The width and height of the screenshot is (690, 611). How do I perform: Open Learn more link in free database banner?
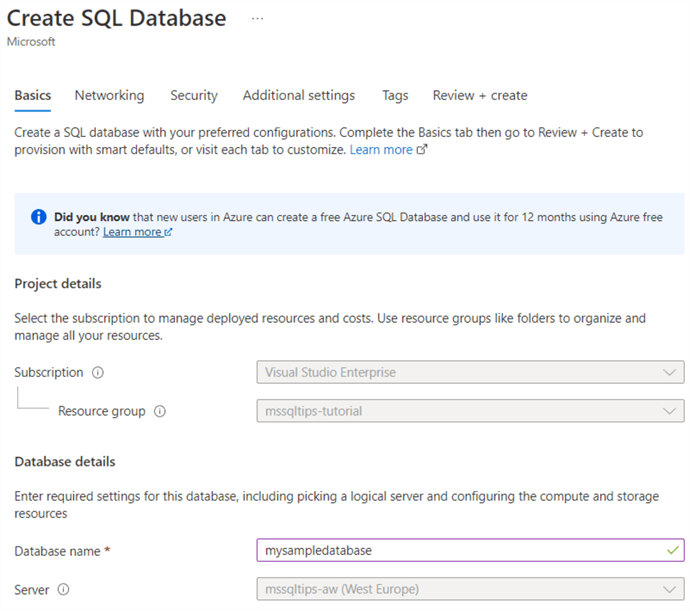pyautogui.click(x=132, y=232)
